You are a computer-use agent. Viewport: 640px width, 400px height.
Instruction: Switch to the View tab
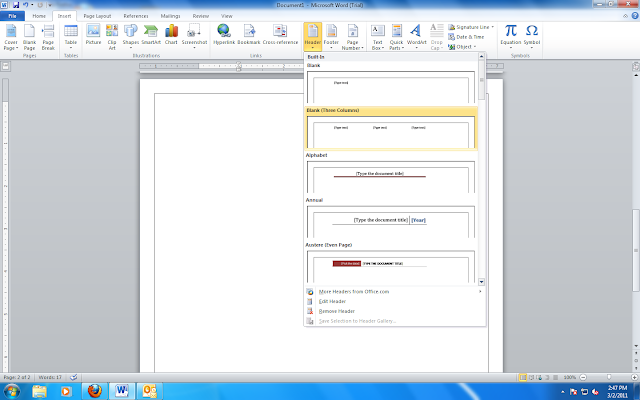pos(227,16)
